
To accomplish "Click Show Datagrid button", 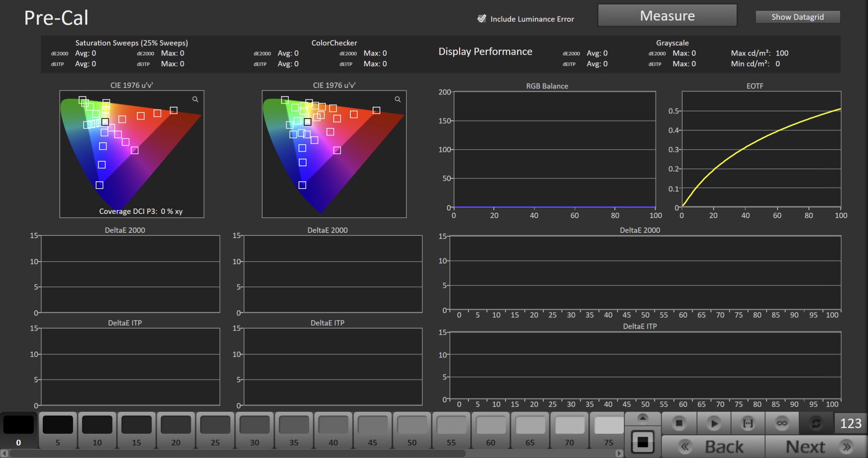I will point(797,17).
